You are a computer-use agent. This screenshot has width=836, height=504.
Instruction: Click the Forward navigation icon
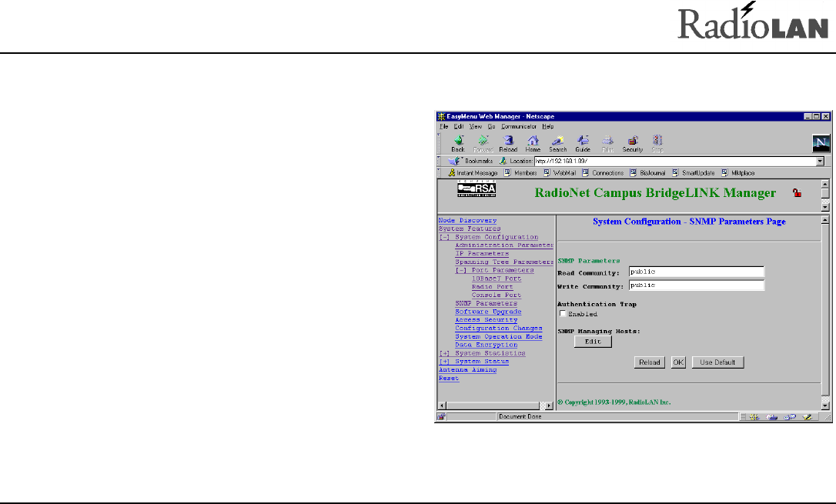tap(483, 143)
